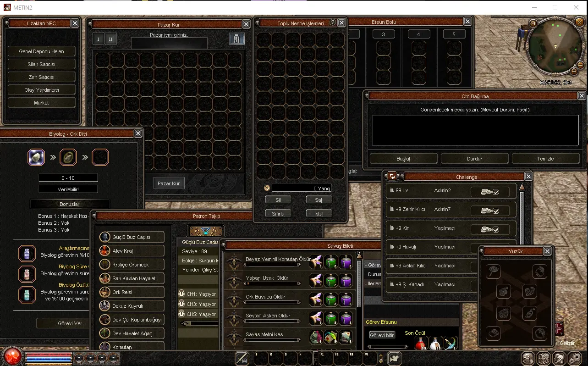Click Durdur in Oto Bağırma
The height and width of the screenshot is (366, 588).
click(x=474, y=159)
